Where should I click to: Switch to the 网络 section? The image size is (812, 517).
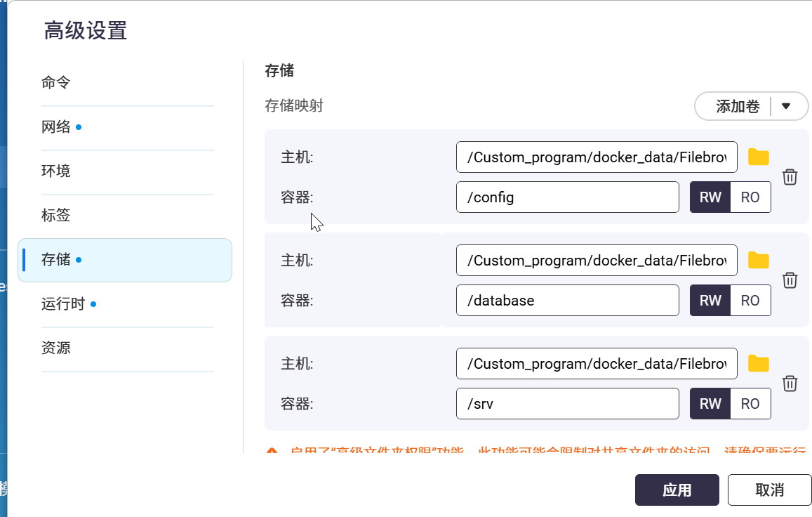tap(56, 127)
